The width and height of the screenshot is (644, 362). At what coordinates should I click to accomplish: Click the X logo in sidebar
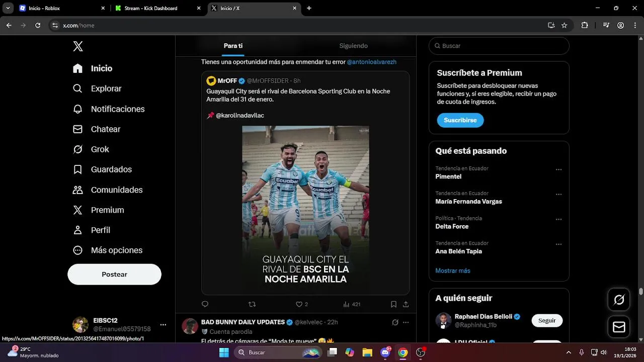pyautogui.click(x=78, y=46)
